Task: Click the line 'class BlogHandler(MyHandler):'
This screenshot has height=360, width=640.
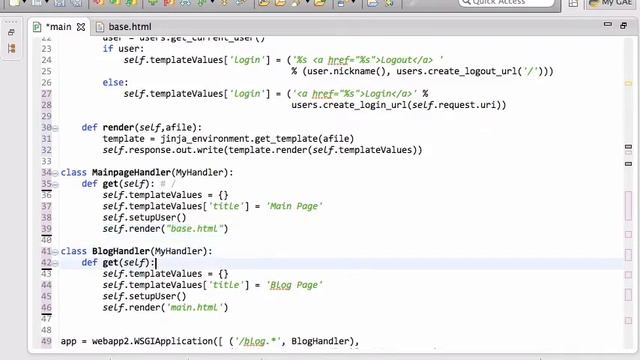Action: (x=136, y=251)
